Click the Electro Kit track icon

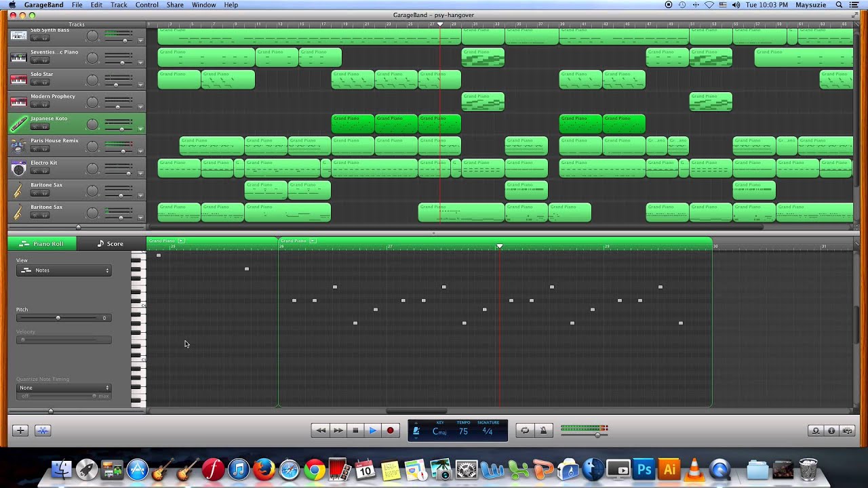[18, 168]
